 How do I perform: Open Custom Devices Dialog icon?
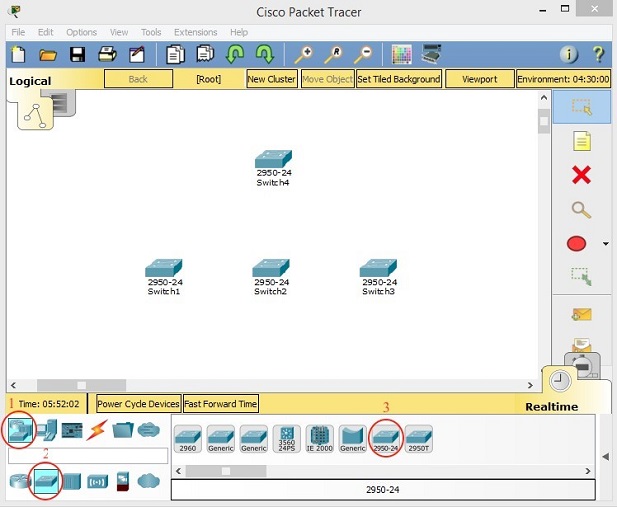(x=431, y=54)
